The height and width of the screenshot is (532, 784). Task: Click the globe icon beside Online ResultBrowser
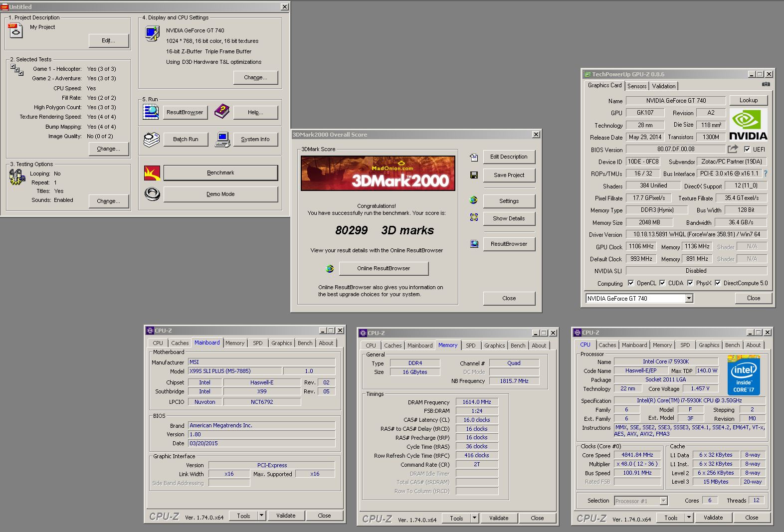(330, 268)
